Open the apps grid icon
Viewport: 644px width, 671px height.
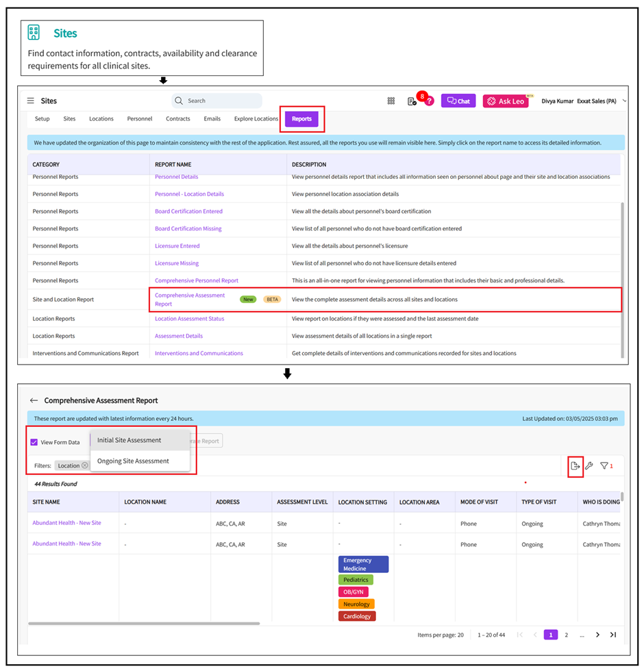(391, 101)
